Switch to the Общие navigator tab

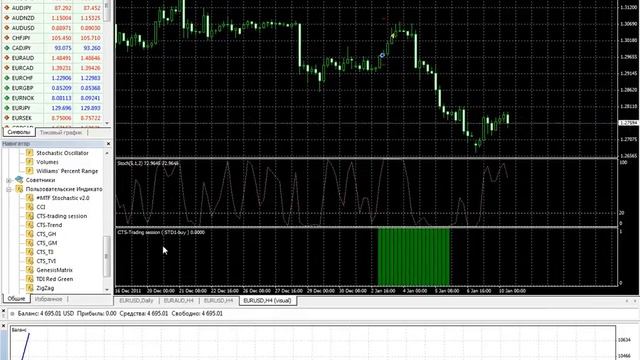point(16,299)
